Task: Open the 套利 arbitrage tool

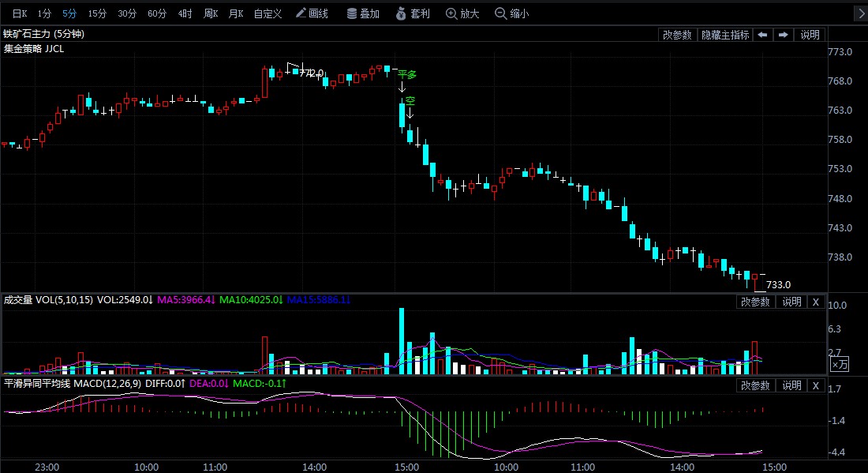Action: pyautogui.click(x=413, y=13)
